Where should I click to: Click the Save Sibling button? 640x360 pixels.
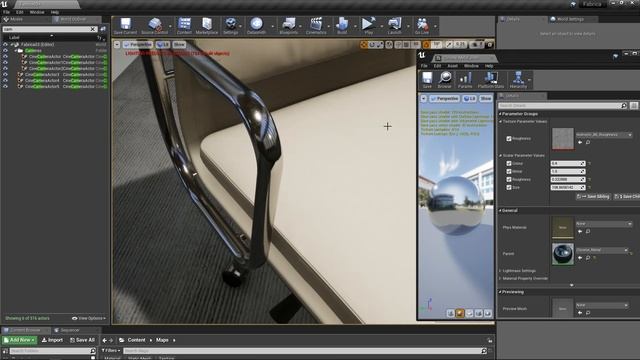[x=594, y=197]
